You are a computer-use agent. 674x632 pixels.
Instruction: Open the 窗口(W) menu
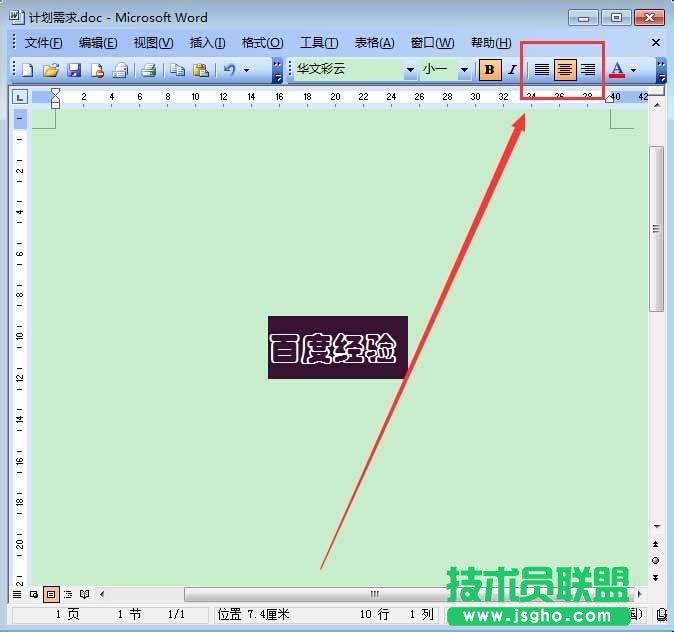(432, 43)
